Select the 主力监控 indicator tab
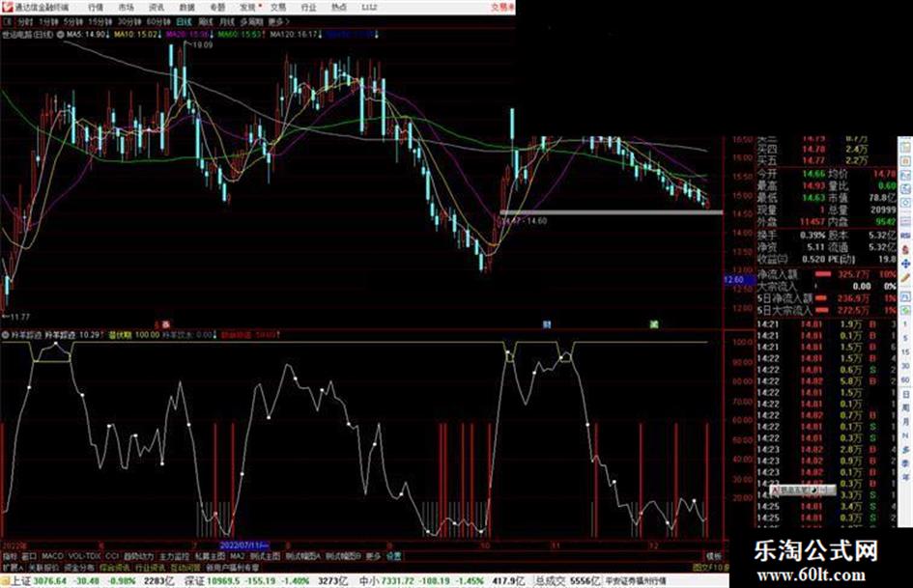The height and width of the screenshot is (588, 913). point(175,556)
